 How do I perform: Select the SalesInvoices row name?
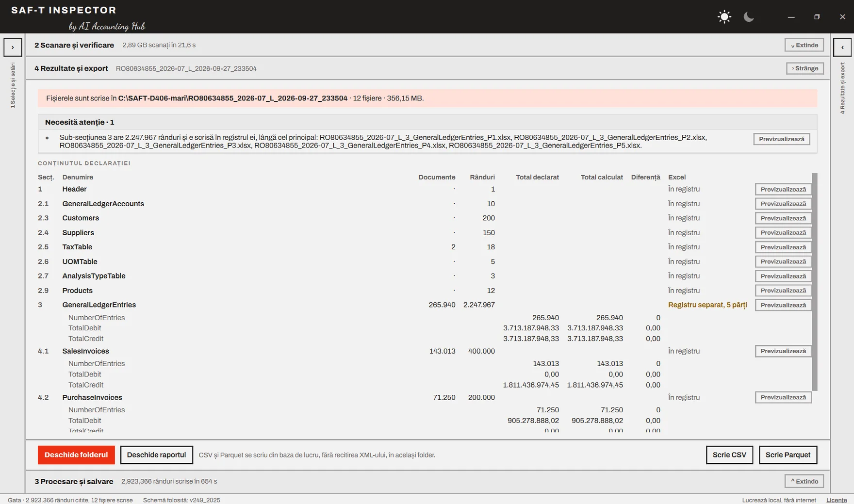click(85, 351)
